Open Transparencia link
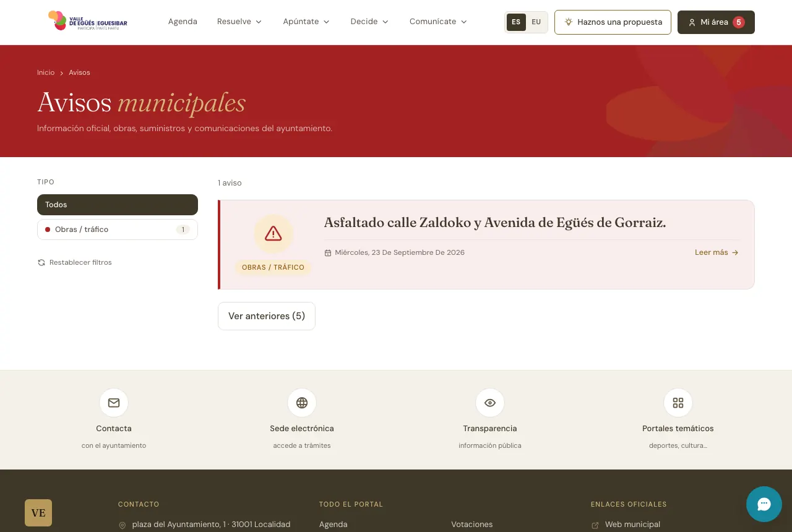The height and width of the screenshot is (532, 792). pos(490,429)
